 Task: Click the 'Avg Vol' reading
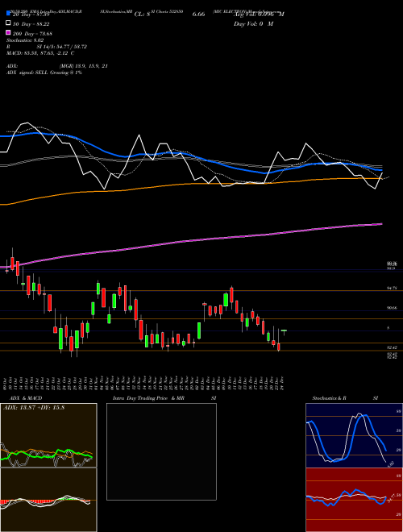click(259, 15)
